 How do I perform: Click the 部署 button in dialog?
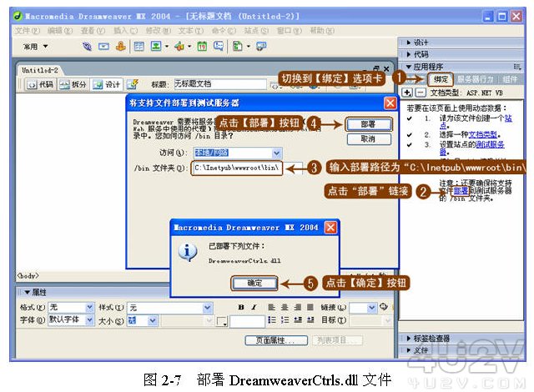point(367,123)
